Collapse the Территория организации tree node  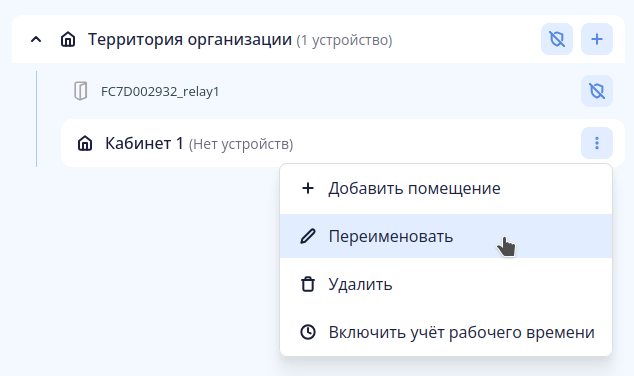pos(36,40)
